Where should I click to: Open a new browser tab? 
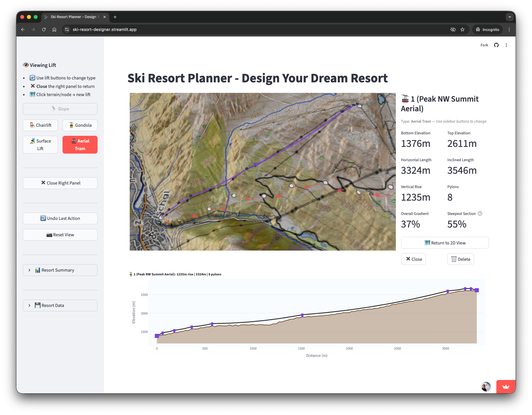pyautogui.click(x=115, y=17)
